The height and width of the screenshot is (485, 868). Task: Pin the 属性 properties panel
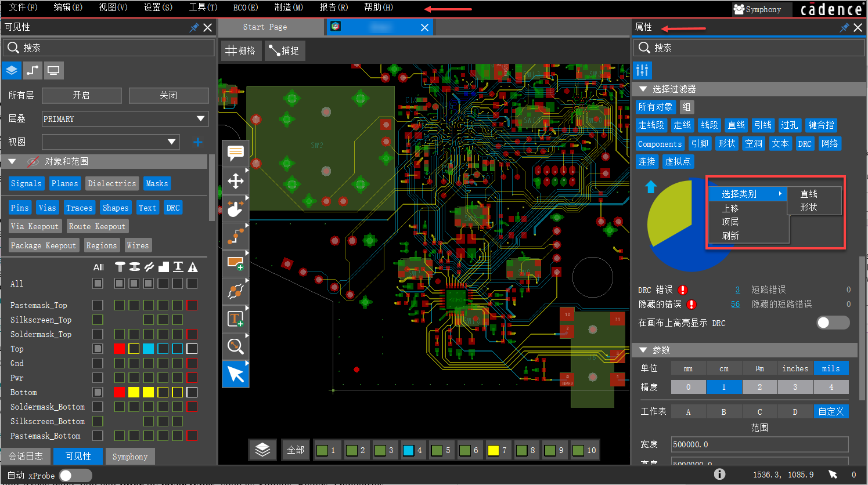(844, 27)
